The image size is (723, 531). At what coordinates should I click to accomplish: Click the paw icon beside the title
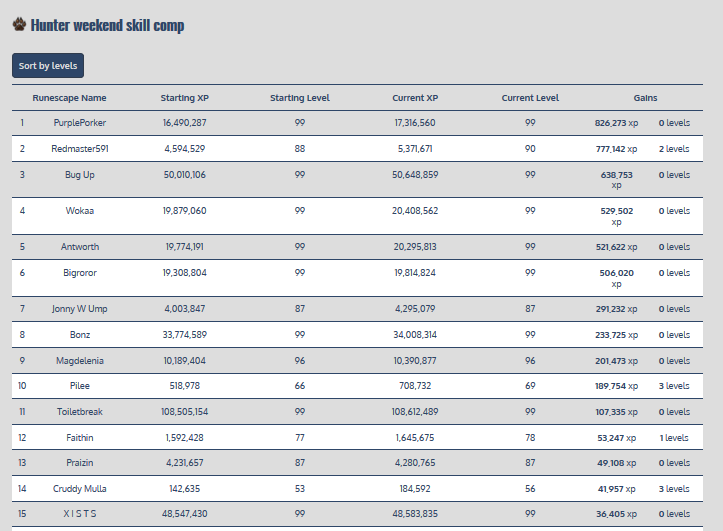[x=19, y=24]
